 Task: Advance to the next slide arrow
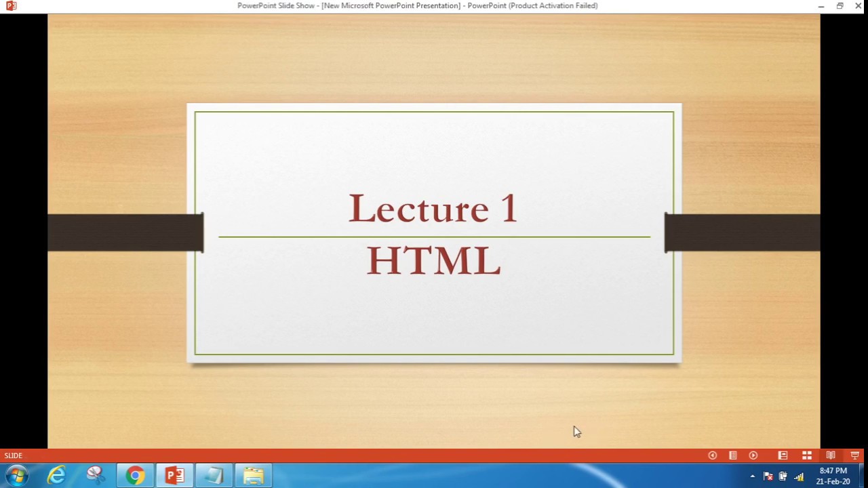[753, 455]
